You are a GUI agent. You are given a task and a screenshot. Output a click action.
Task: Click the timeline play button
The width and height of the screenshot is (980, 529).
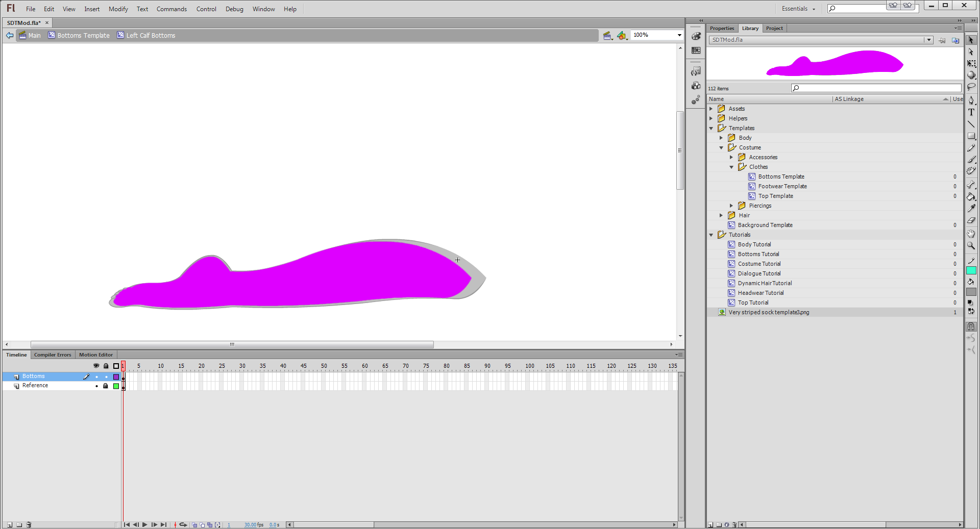[x=145, y=524]
